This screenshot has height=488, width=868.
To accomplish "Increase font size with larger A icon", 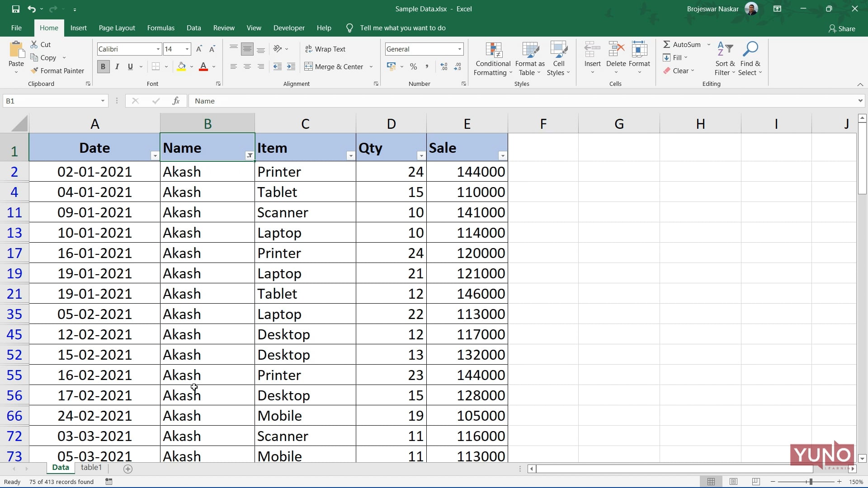I will [x=199, y=49].
